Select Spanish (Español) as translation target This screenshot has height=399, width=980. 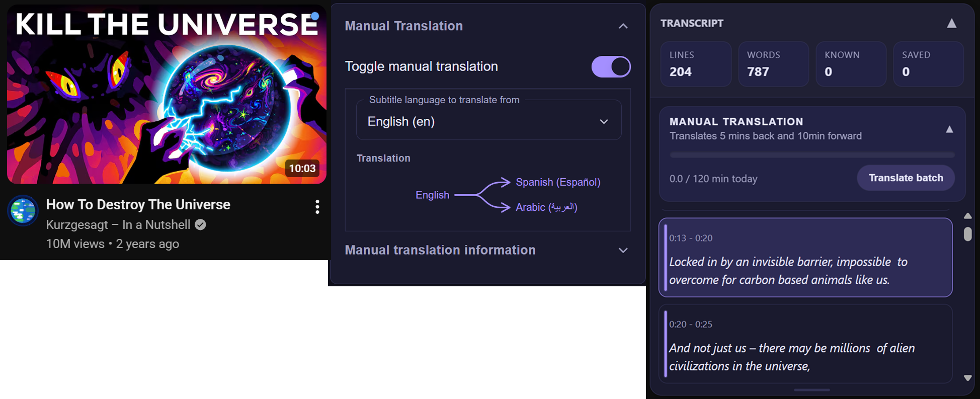558,182
